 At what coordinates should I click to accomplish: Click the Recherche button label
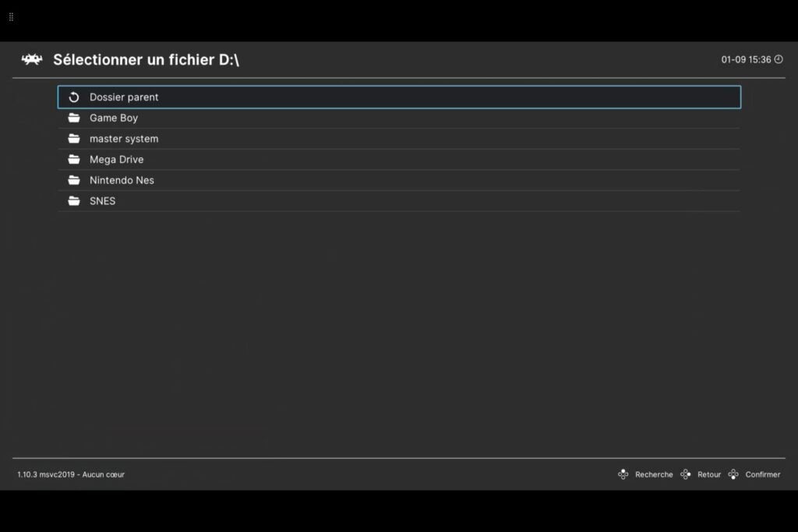click(x=654, y=474)
